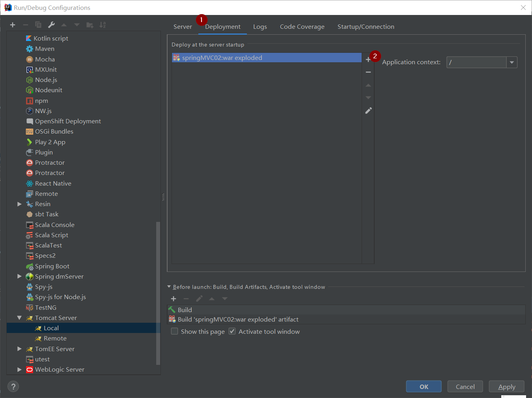Collapse the Before launch section

coord(169,287)
